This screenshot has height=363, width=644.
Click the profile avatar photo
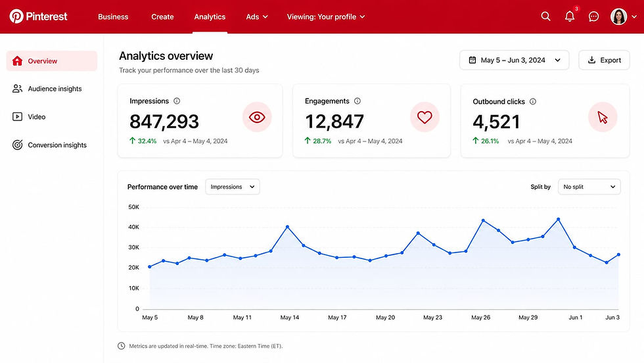click(x=618, y=16)
